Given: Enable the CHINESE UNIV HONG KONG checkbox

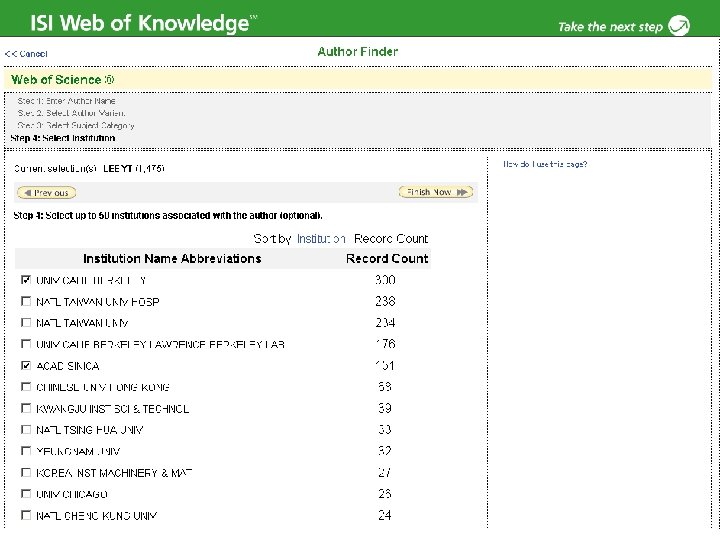Looking at the screenshot, I should 26,387.
